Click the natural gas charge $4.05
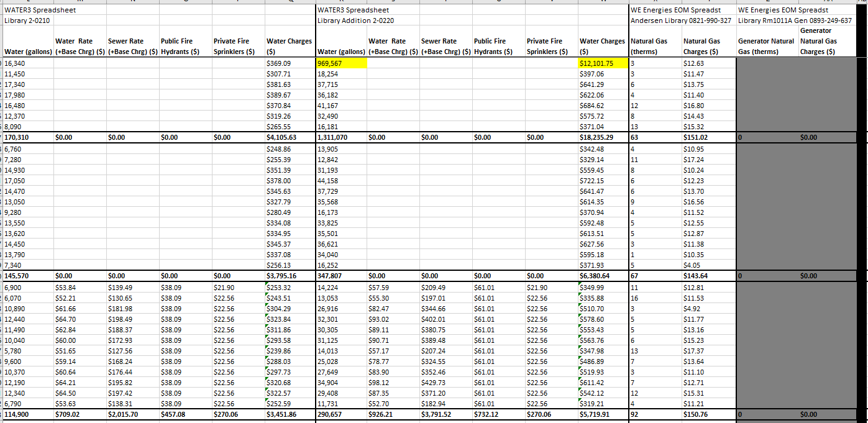Image resolution: width=868 pixels, height=423 pixels. pos(708,265)
